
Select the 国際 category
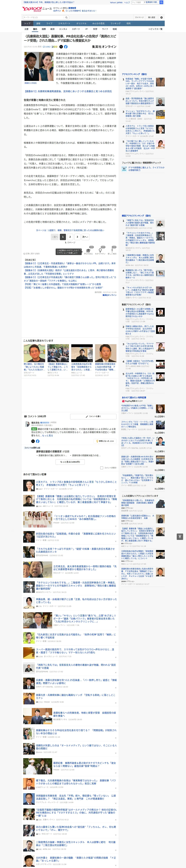tap(44, 29)
